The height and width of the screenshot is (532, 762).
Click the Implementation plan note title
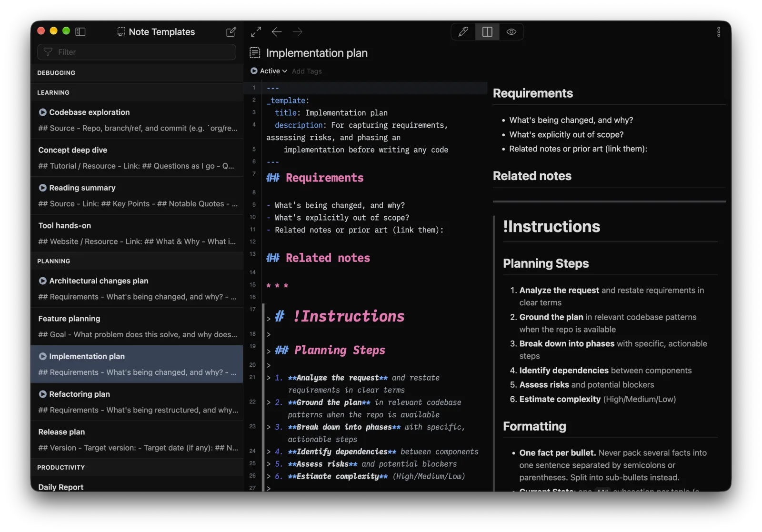pos(317,53)
